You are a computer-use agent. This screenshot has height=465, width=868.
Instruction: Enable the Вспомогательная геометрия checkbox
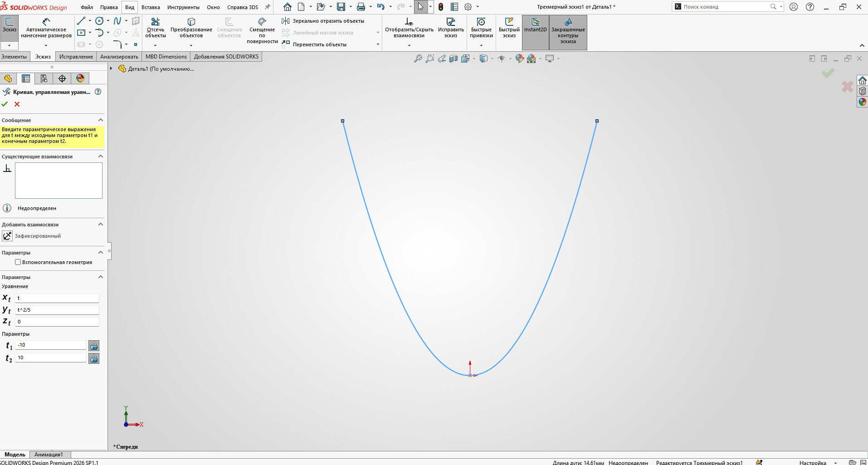pos(18,262)
